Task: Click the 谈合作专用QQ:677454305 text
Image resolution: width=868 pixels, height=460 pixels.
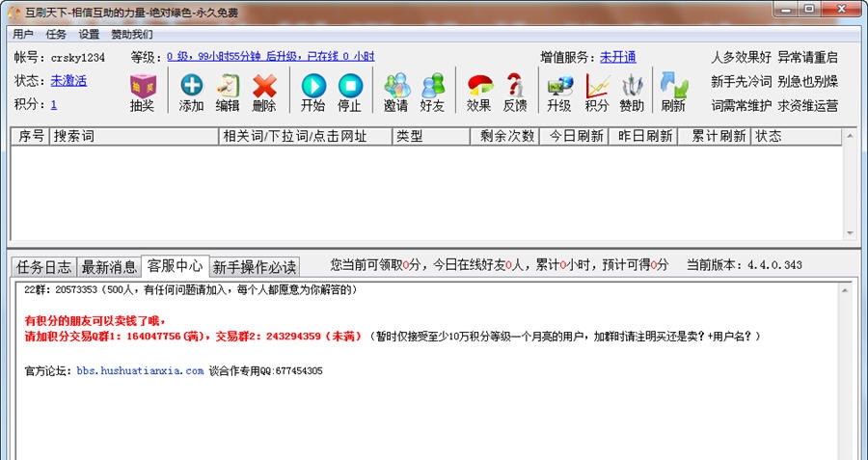Action: pos(266,371)
